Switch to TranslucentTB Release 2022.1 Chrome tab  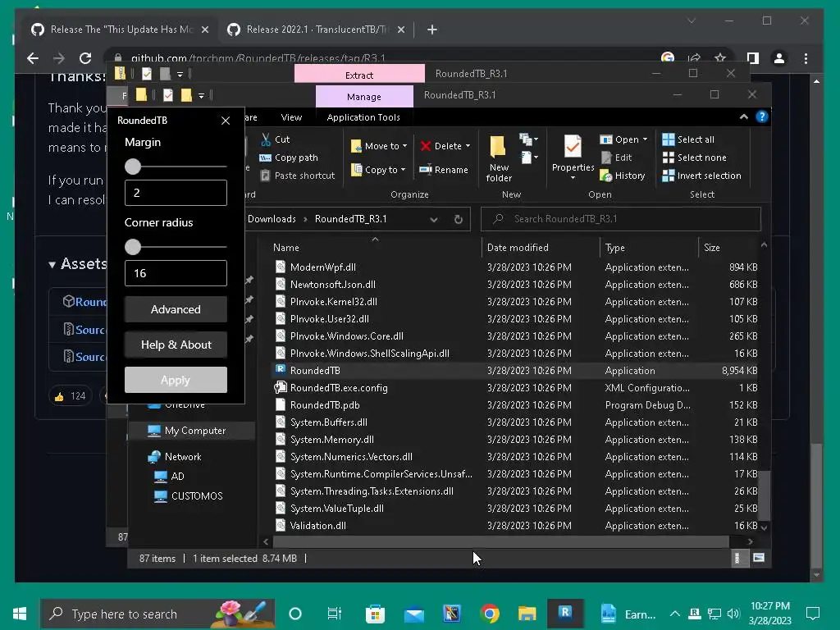[316, 30]
